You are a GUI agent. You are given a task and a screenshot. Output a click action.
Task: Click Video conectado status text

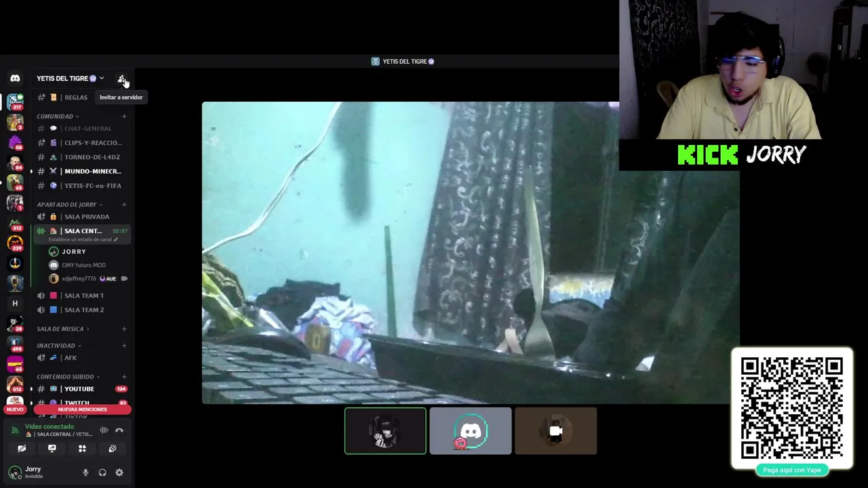pos(50,426)
